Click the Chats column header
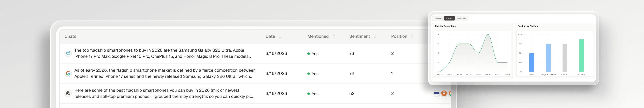 click(70, 36)
